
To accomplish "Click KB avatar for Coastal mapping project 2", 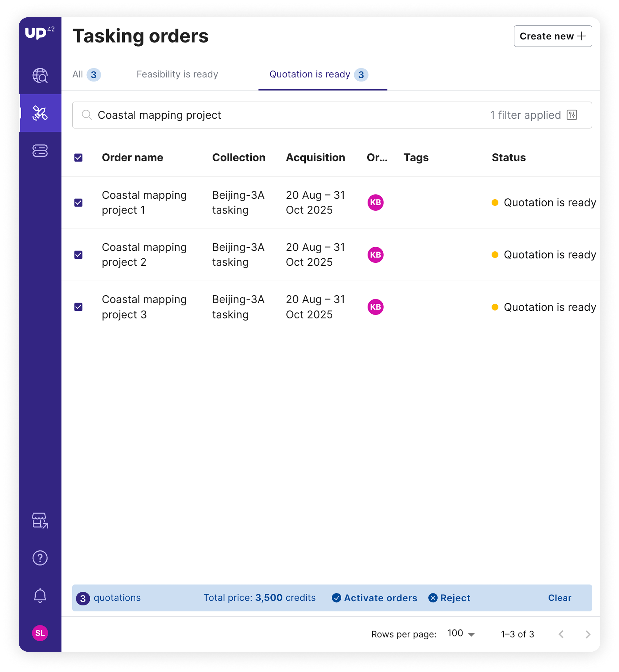I will point(375,254).
